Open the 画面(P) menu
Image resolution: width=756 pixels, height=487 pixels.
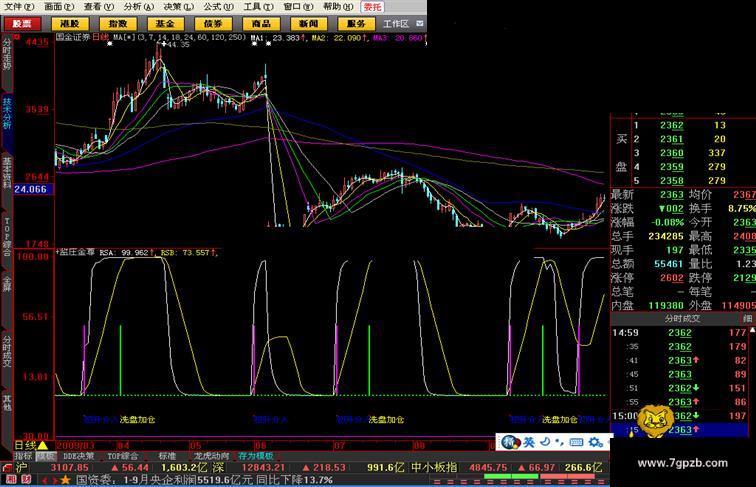click(59, 7)
